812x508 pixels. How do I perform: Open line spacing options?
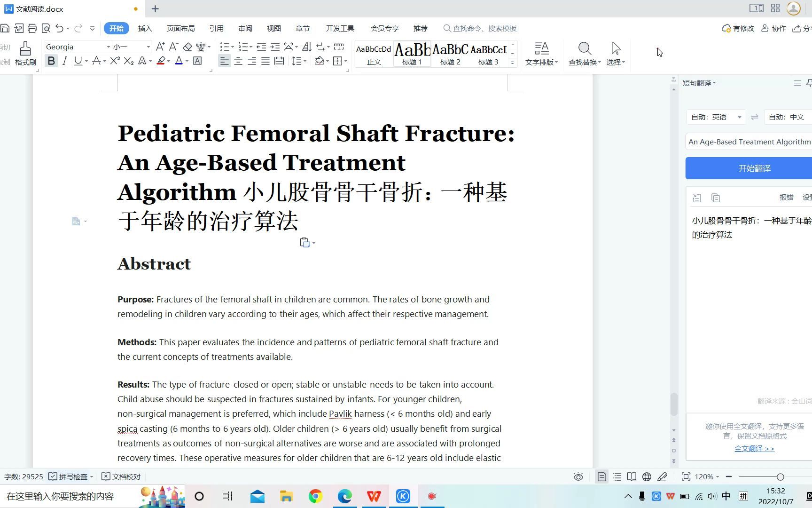pyautogui.click(x=299, y=61)
